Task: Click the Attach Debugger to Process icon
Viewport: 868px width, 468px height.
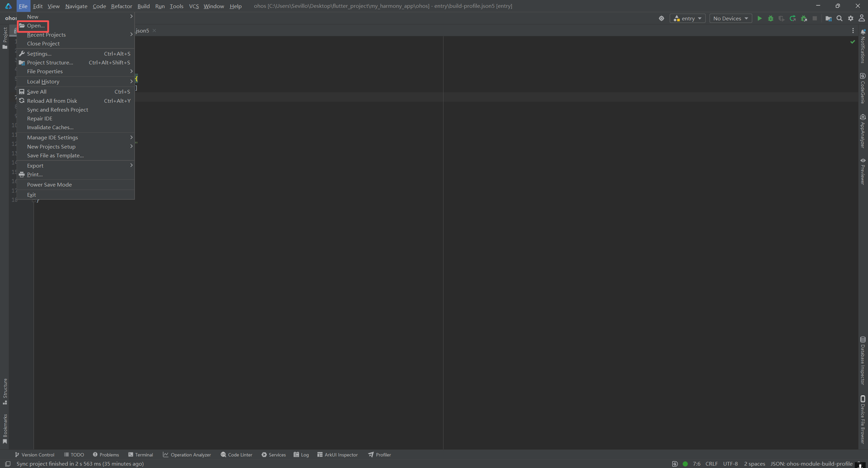Action: 804,18
